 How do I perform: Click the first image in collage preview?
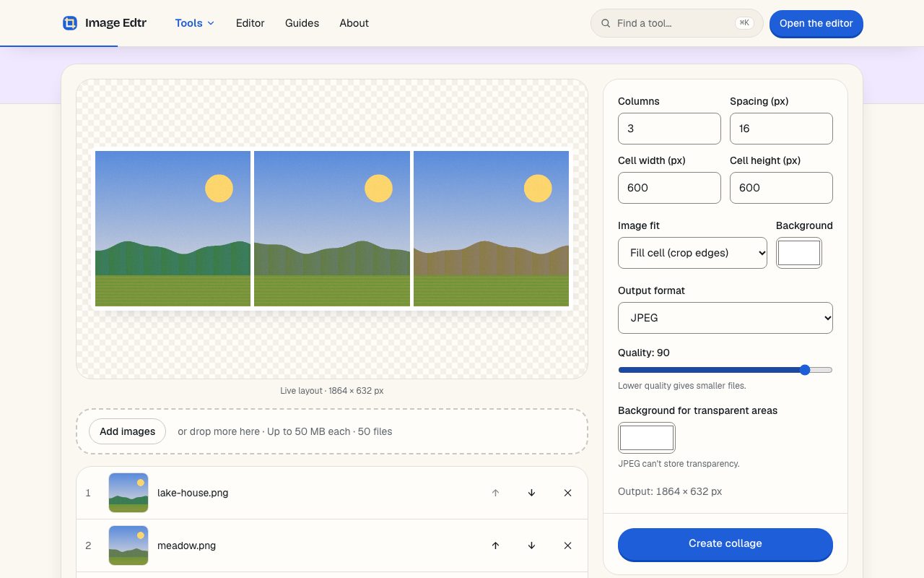[x=173, y=228]
